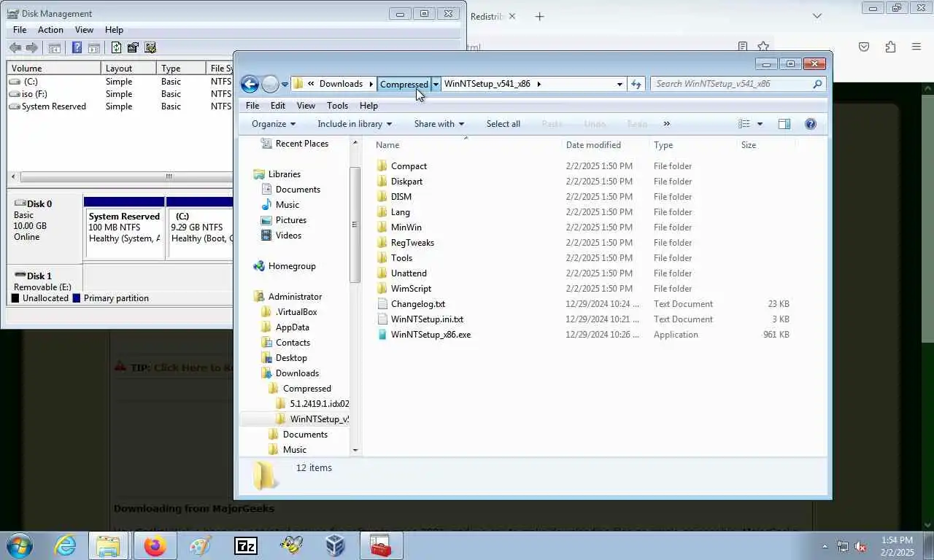Viewport: 934px width, 560px height.
Task: Open the Explorer View menu
Action: click(306, 106)
